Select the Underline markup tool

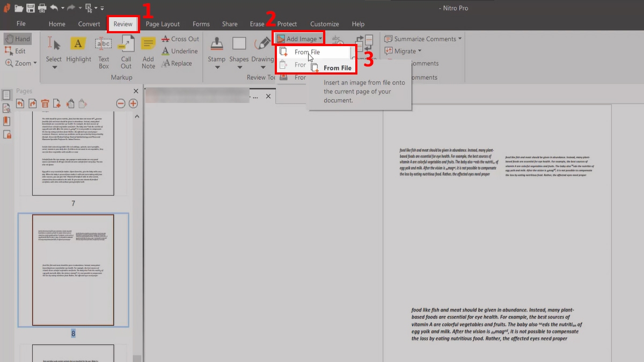coord(179,51)
